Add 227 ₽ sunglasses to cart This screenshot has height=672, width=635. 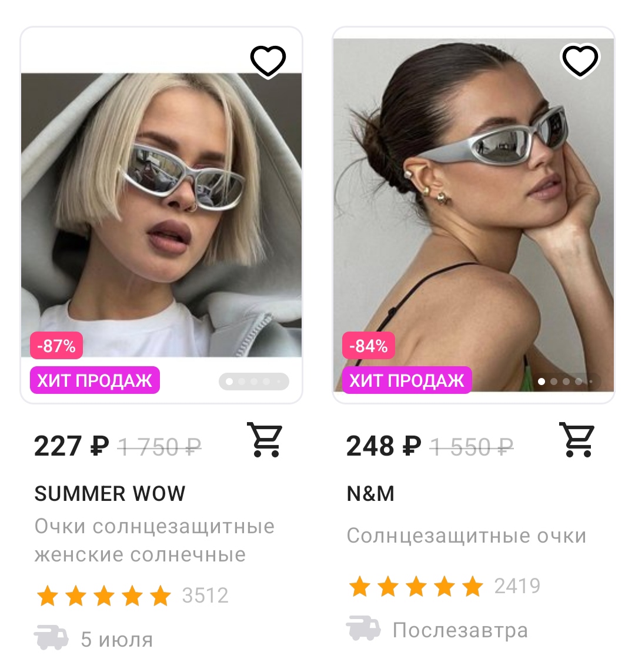pos(265,440)
